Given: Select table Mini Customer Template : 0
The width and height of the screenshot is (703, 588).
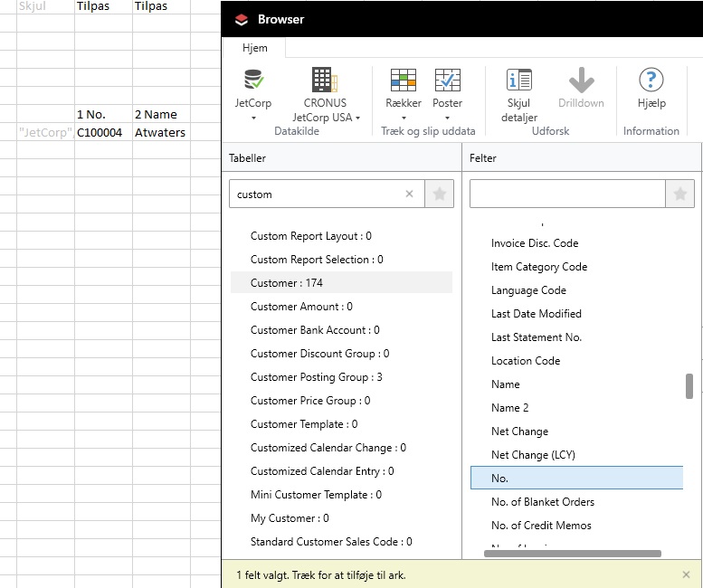Looking at the screenshot, I should tap(316, 495).
